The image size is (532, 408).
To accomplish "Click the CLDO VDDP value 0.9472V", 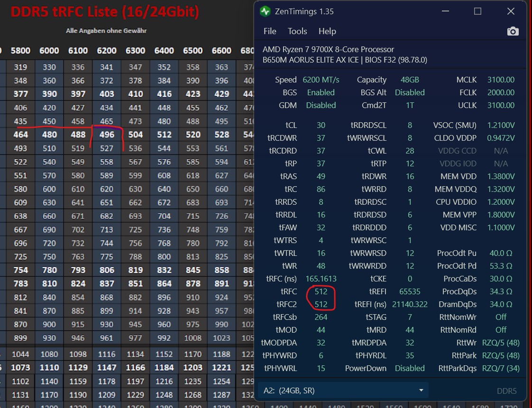I will point(501,138).
